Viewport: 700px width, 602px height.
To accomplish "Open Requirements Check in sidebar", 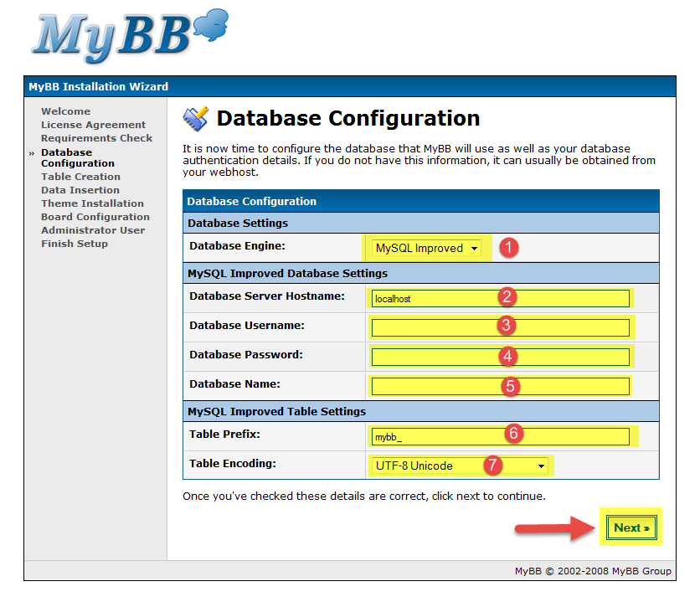I will 96,138.
